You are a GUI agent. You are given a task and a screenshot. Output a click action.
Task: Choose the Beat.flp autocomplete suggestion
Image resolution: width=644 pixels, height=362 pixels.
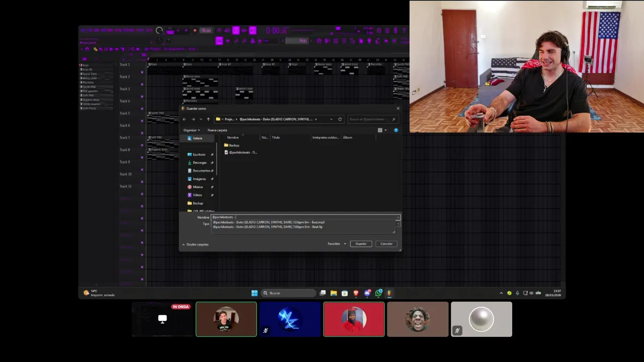click(x=268, y=227)
